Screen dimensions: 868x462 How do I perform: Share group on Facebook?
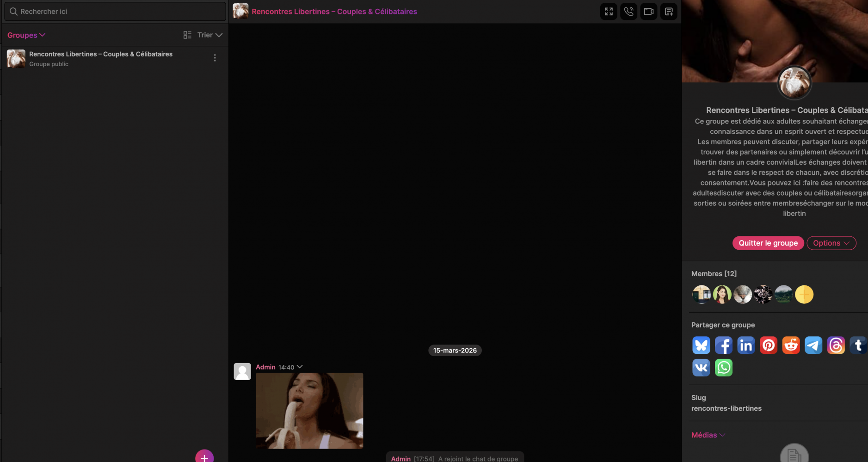tap(723, 345)
